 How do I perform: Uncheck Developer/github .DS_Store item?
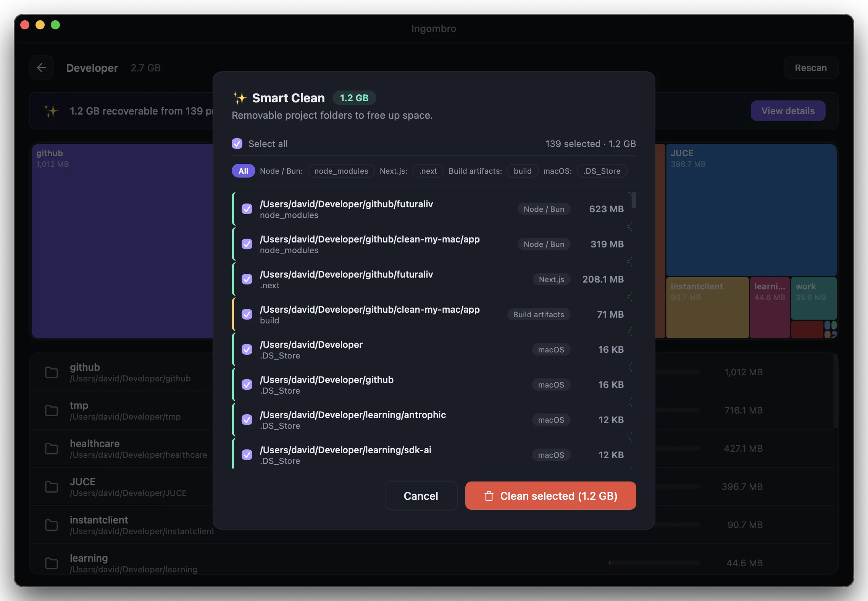click(x=247, y=385)
